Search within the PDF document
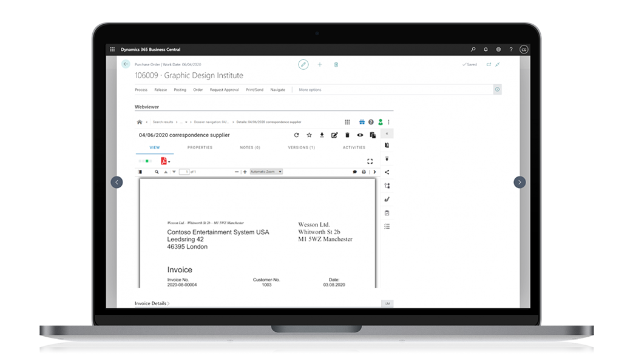Image resolution: width=633 pixels, height=364 pixels. point(157,172)
